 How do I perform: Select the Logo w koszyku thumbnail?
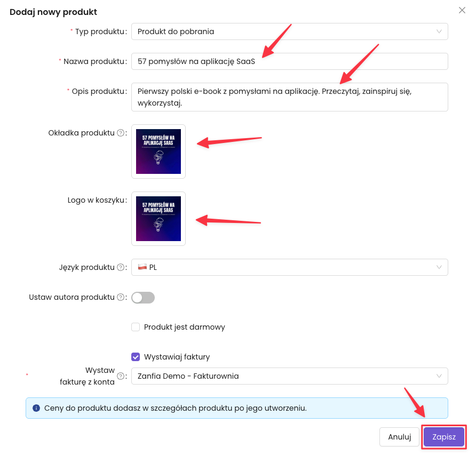click(x=158, y=219)
